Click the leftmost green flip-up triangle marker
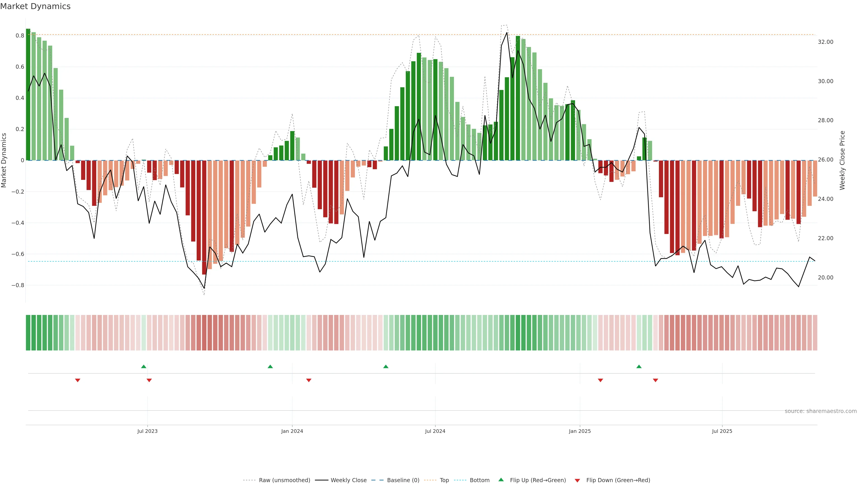Screen dimensions: 868x488 (x=144, y=366)
